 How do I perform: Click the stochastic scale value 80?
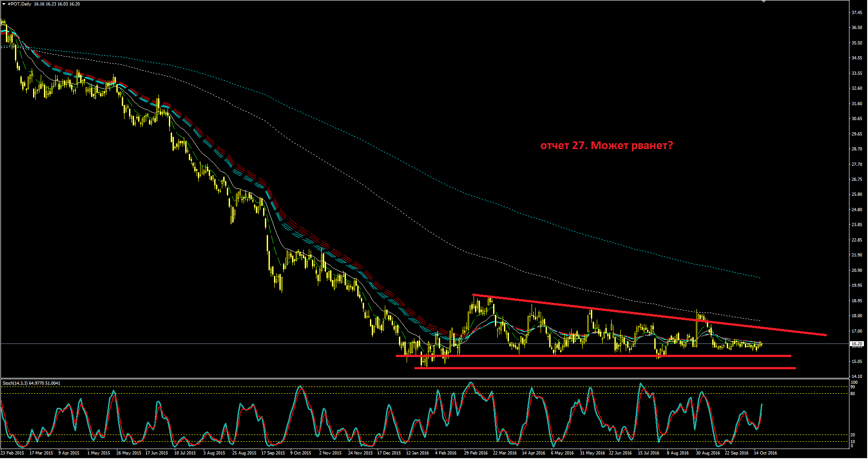[x=853, y=394]
